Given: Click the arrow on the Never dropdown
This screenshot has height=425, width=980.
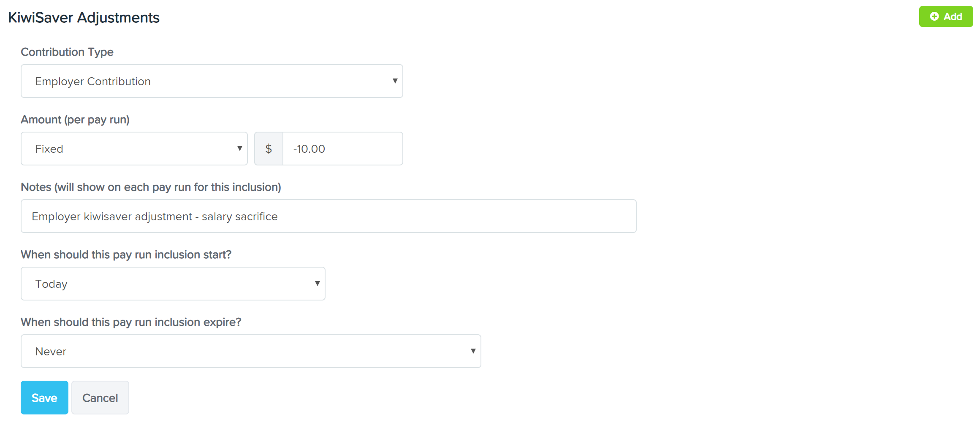Looking at the screenshot, I should click(473, 351).
